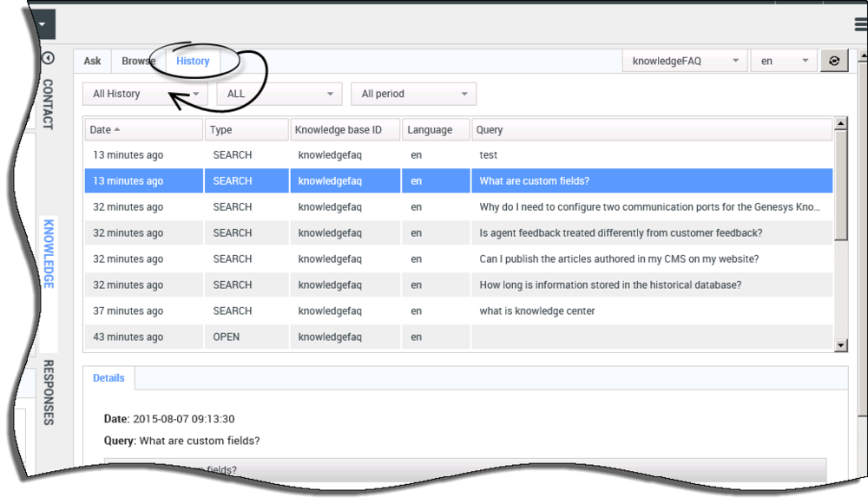
Task: Collapse the side panel with circled arrow icon
Action: click(48, 58)
